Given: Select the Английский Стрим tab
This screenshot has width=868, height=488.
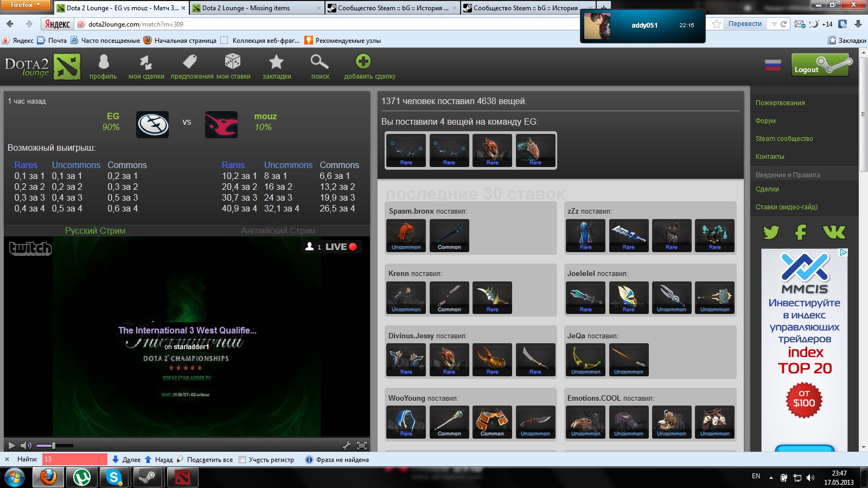Looking at the screenshot, I should click(278, 230).
